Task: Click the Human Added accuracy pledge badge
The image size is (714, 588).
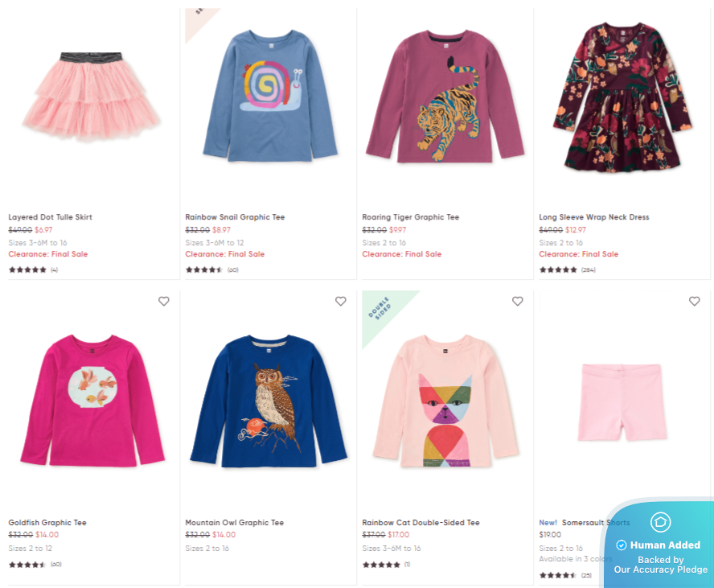Action: coord(659,545)
